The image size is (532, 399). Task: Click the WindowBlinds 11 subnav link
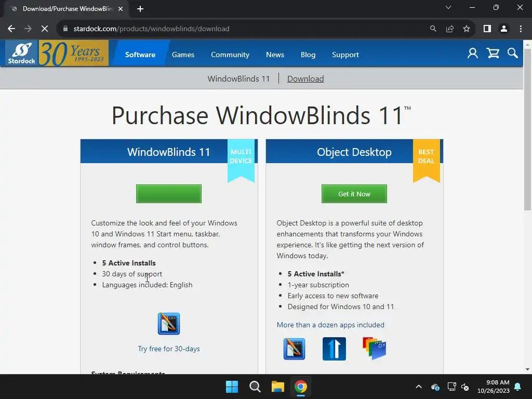[x=238, y=79]
